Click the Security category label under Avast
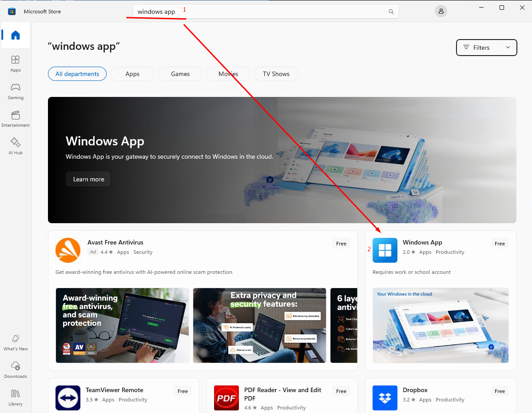Image resolution: width=532 pixels, height=413 pixels. click(x=143, y=252)
